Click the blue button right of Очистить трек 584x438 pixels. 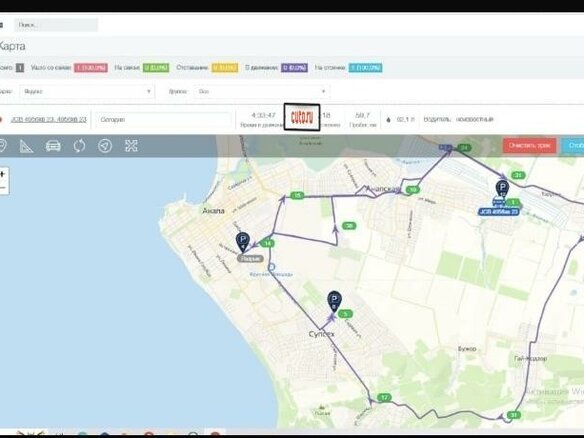574,145
